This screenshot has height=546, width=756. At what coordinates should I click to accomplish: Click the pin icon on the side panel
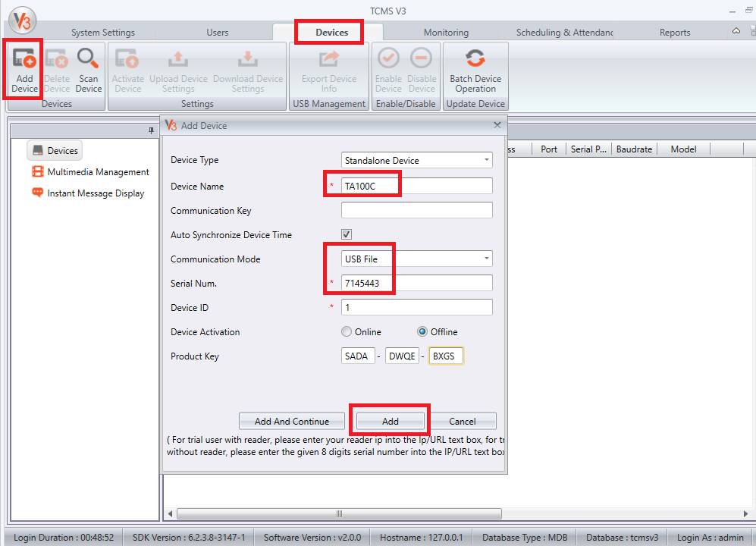click(x=151, y=130)
